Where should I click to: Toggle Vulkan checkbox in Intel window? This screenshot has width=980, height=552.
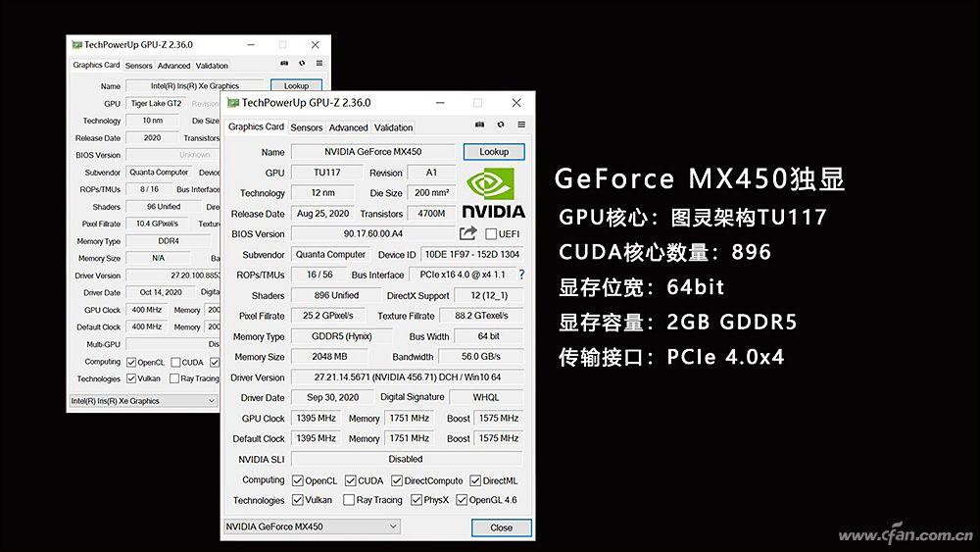[x=131, y=378]
